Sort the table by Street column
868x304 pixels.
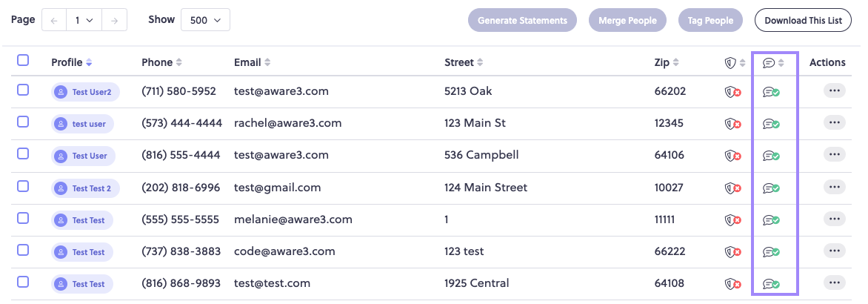point(464,62)
